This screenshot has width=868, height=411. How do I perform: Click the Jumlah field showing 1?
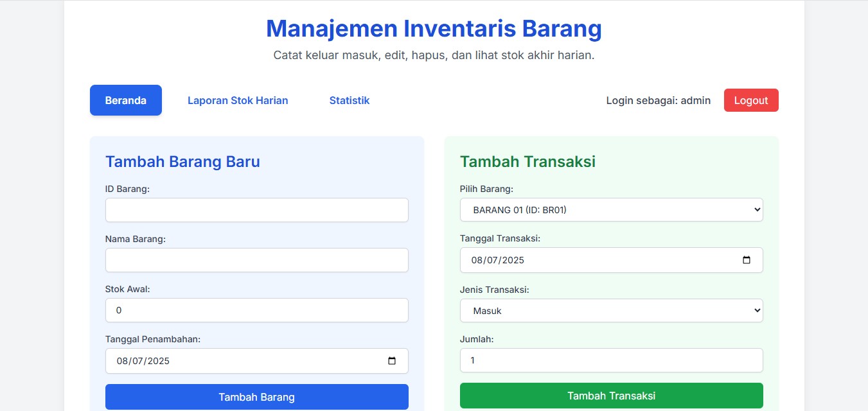coord(611,360)
